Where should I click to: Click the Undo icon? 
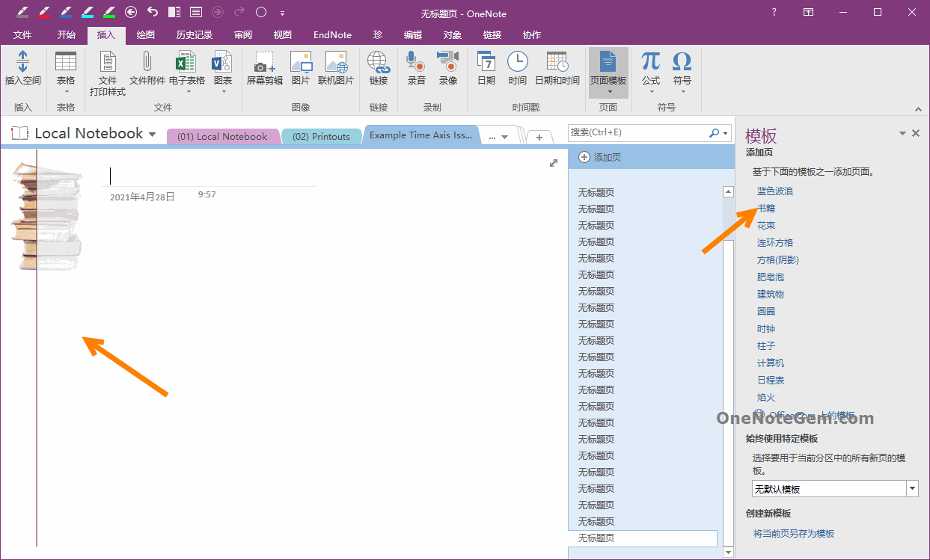click(x=153, y=12)
